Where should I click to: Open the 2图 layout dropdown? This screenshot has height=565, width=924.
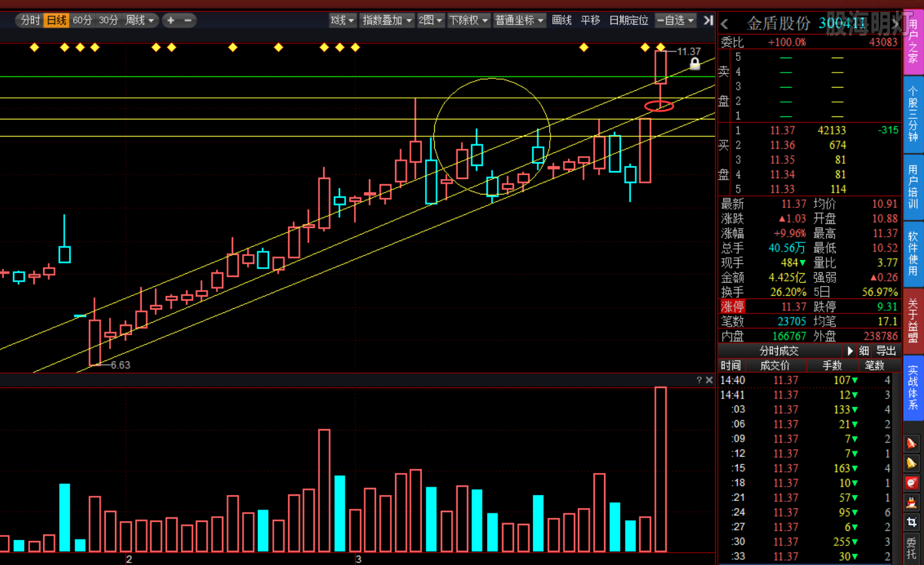coord(430,20)
